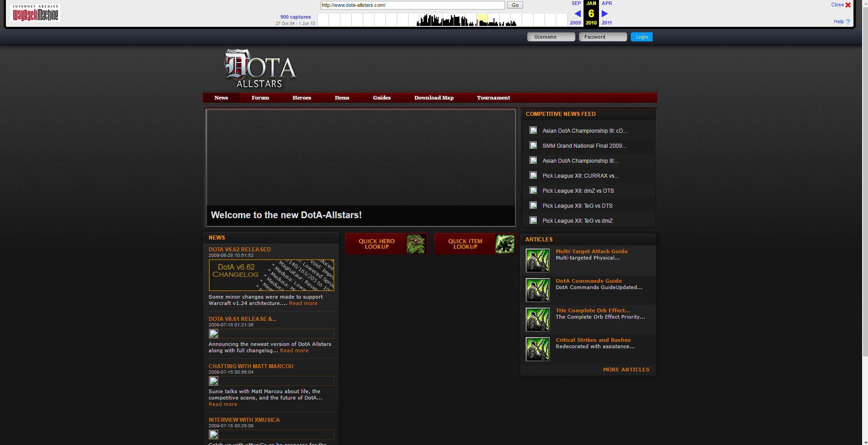Focus the Password input field
The height and width of the screenshot is (445, 868).
(x=603, y=37)
